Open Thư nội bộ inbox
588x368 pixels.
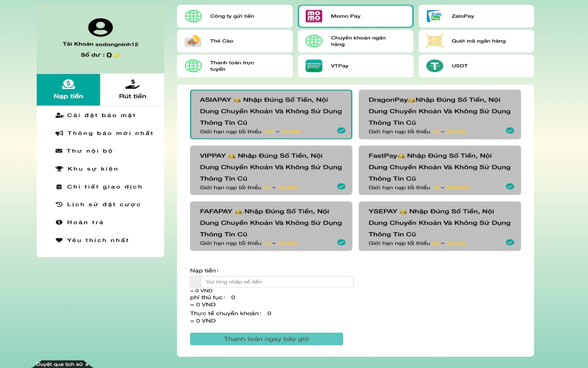(84, 151)
